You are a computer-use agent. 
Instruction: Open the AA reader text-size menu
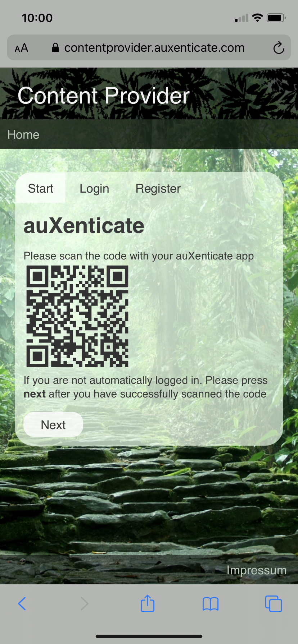click(x=21, y=48)
